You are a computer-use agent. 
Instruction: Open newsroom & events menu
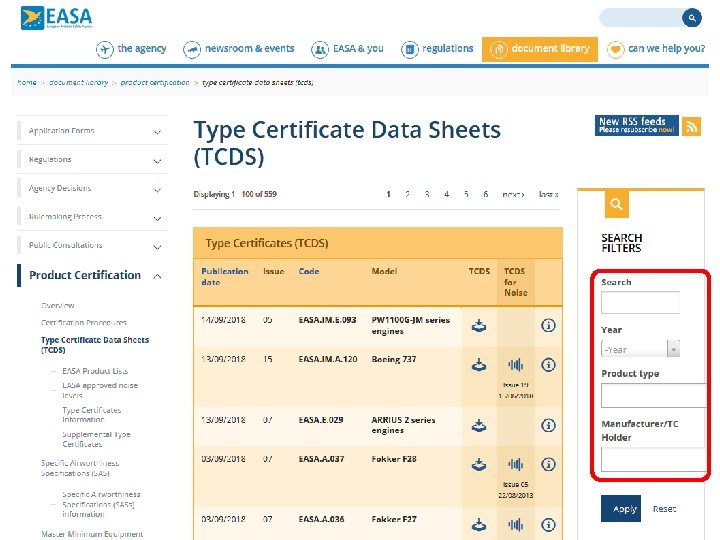pos(249,49)
